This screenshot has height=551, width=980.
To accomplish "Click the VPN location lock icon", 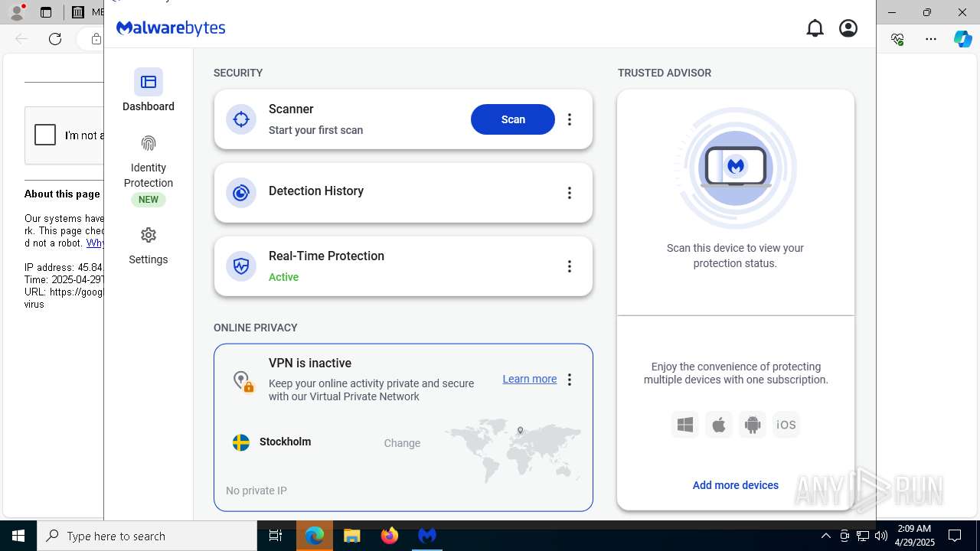I will [x=243, y=381].
